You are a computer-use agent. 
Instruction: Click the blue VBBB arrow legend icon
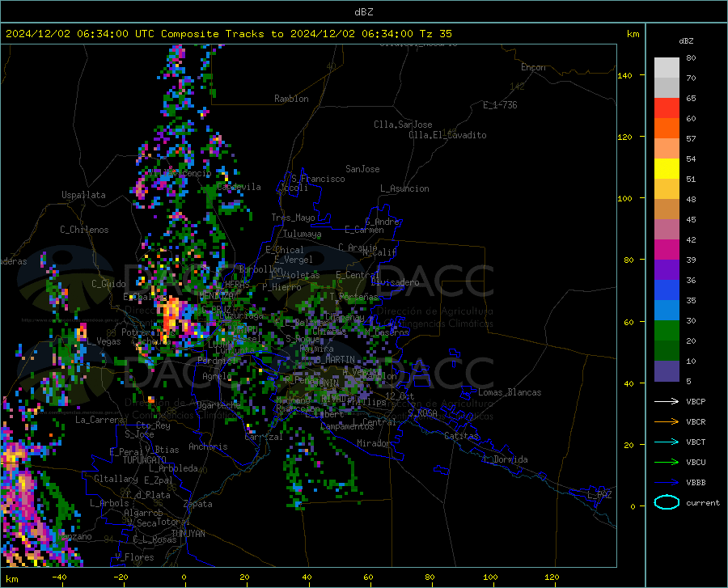click(x=667, y=483)
